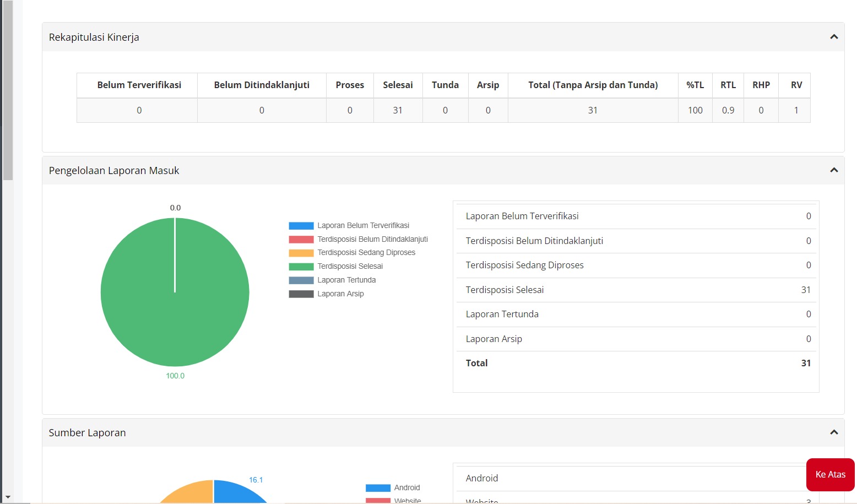
Task: Click the bold Total summary row
Action: (636, 363)
